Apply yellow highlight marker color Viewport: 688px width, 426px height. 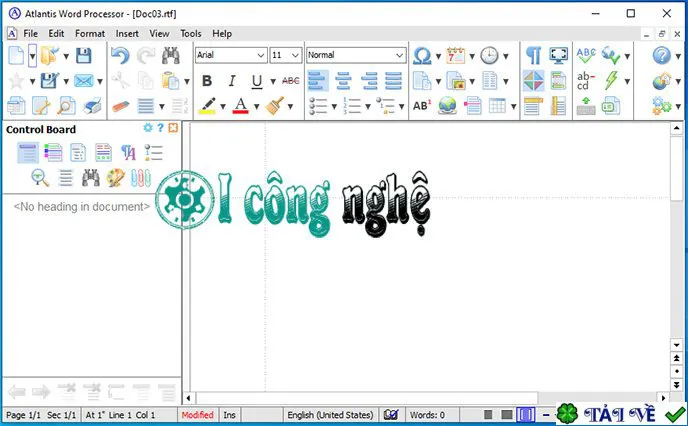pyautogui.click(x=207, y=106)
